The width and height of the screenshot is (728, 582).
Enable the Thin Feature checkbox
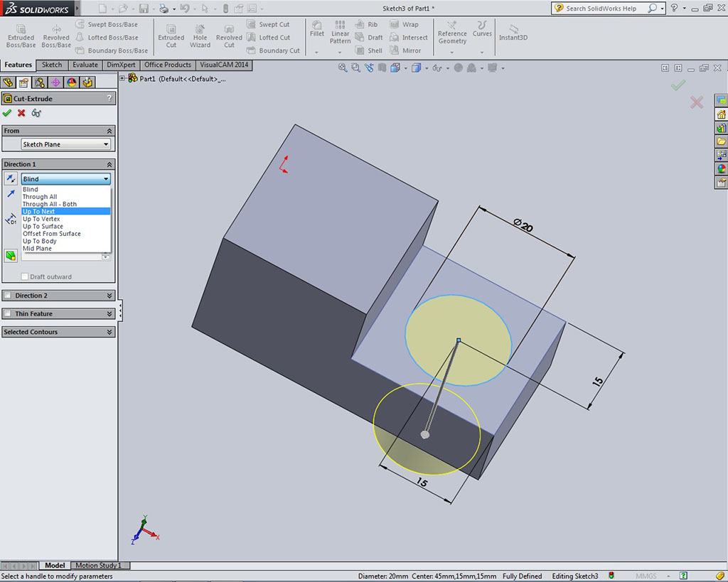coord(8,313)
